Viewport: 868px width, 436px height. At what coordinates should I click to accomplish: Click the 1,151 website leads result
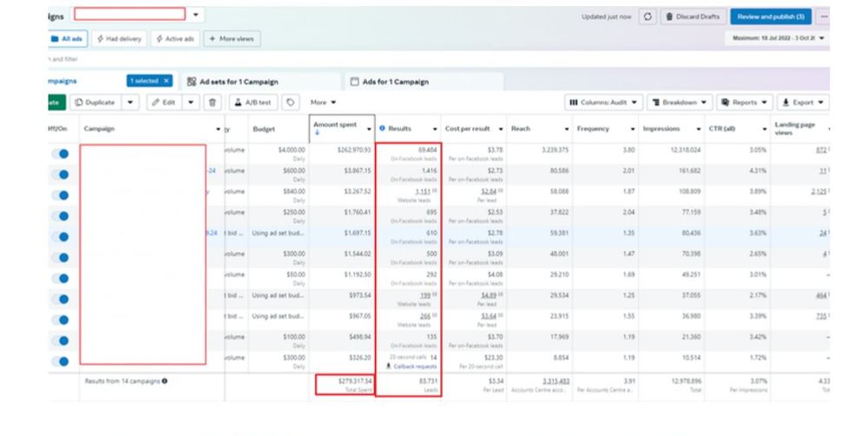click(x=423, y=192)
